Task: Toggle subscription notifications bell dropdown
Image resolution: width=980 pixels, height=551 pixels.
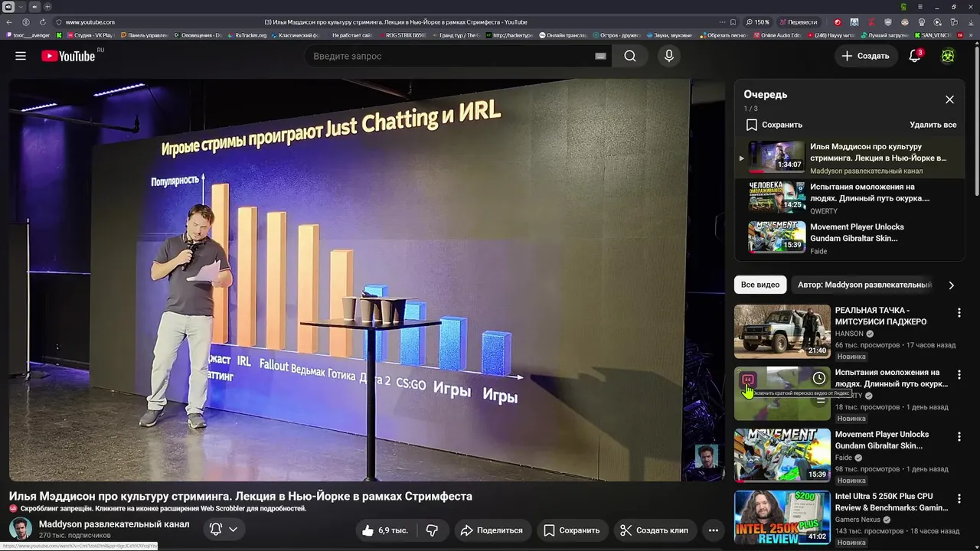Action: tap(223, 529)
